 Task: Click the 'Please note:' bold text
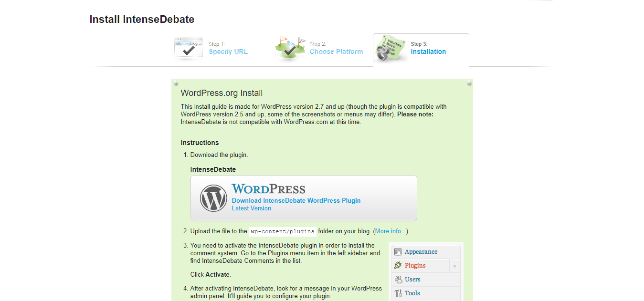pos(415,114)
